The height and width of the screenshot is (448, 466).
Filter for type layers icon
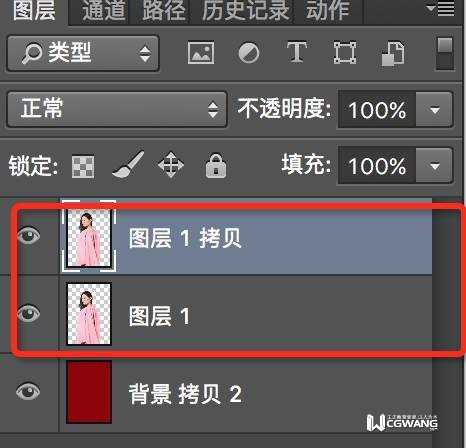click(297, 52)
